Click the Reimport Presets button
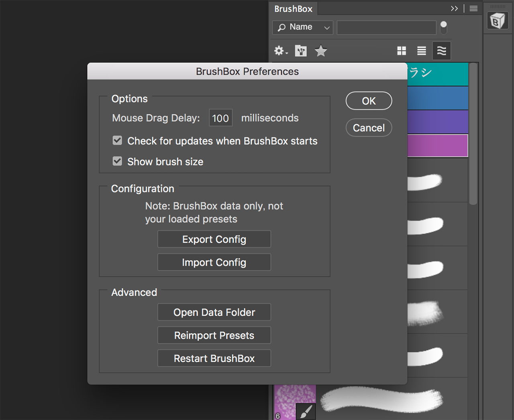Image resolution: width=514 pixels, height=420 pixels. tap(214, 335)
